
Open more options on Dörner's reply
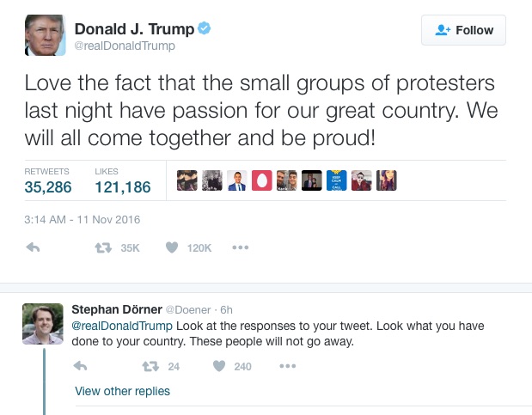click(287, 366)
